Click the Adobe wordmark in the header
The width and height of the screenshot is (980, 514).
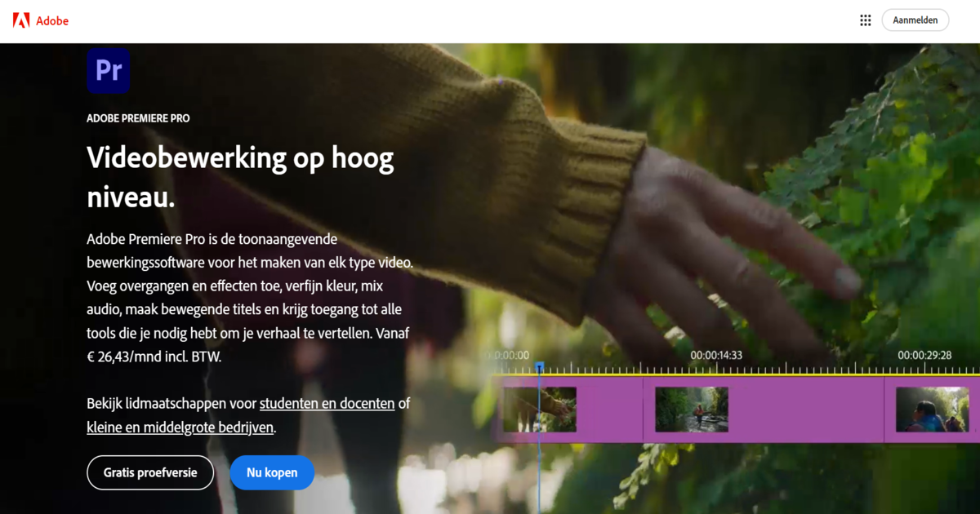coord(52,21)
